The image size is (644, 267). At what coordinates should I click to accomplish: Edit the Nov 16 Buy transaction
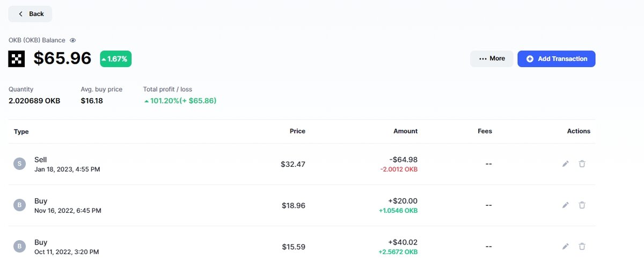click(x=565, y=205)
